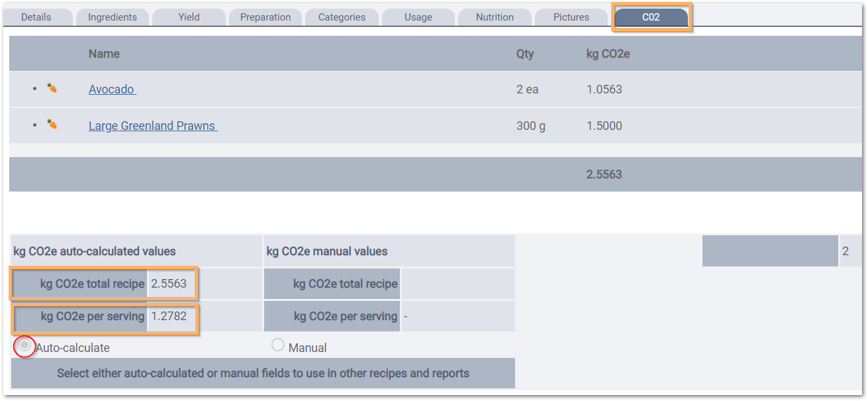Click the manual kg CO2e total recipe field
The width and height of the screenshot is (868, 401).
pyautogui.click(x=457, y=283)
